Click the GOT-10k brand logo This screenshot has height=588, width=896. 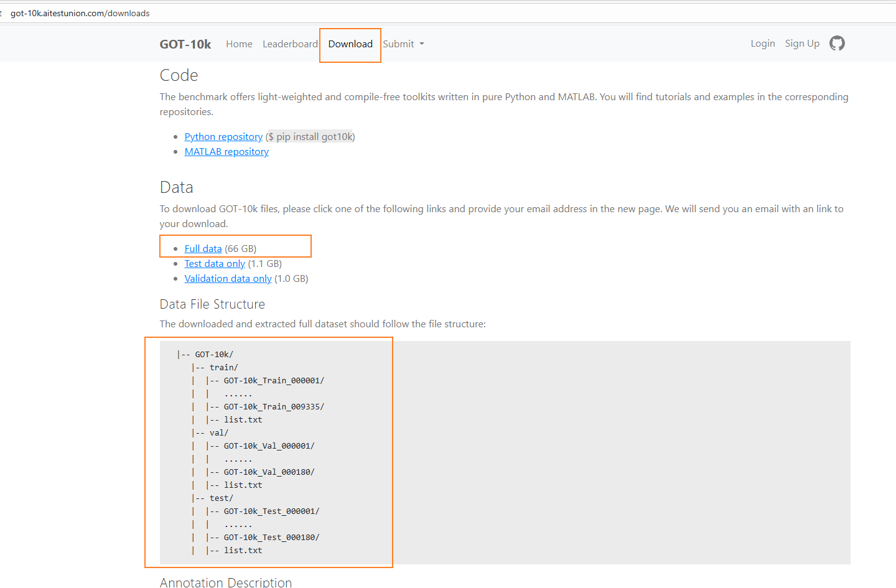point(185,44)
